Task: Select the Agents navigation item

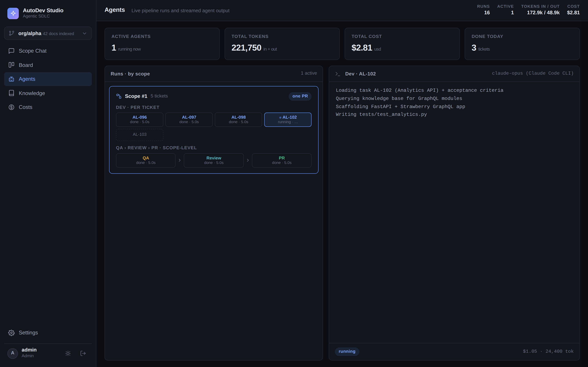Action: [x=48, y=79]
